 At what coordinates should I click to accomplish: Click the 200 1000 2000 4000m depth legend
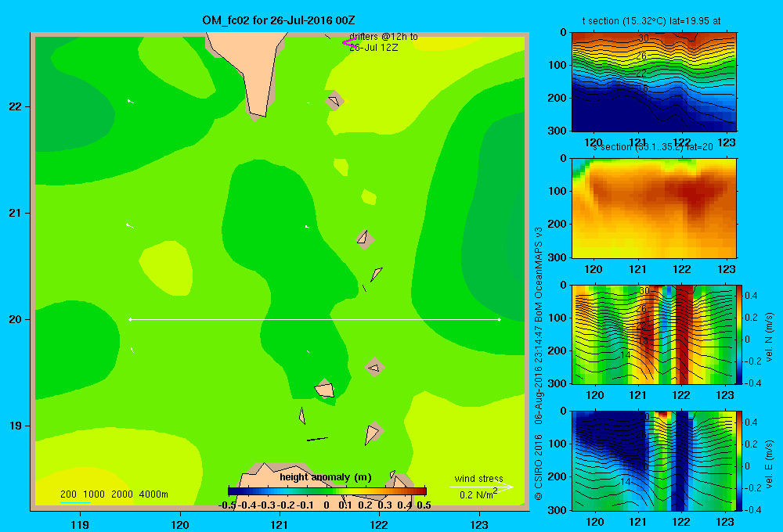click(x=114, y=494)
